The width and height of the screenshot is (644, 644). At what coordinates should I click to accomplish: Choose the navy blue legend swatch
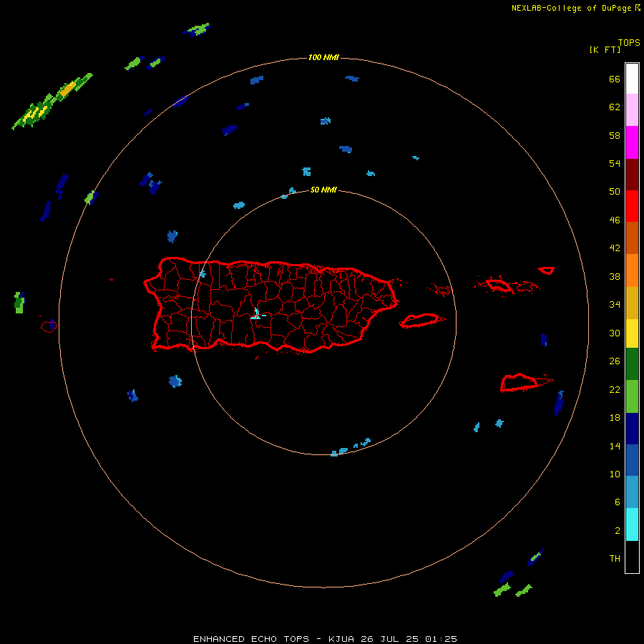(632, 429)
